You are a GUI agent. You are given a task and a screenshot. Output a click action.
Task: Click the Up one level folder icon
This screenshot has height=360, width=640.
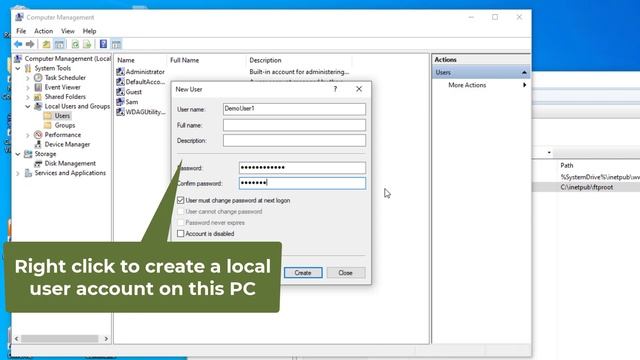[x=47, y=44]
